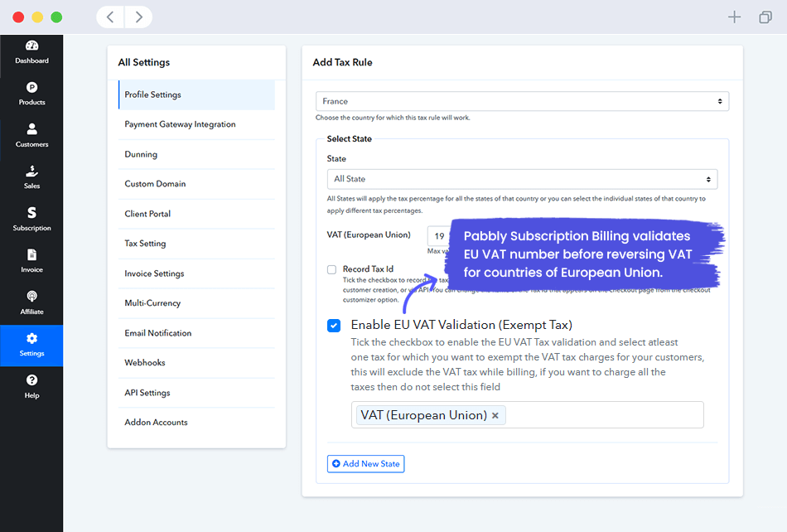Open the Affiliate icon in sidebar

pyautogui.click(x=31, y=297)
